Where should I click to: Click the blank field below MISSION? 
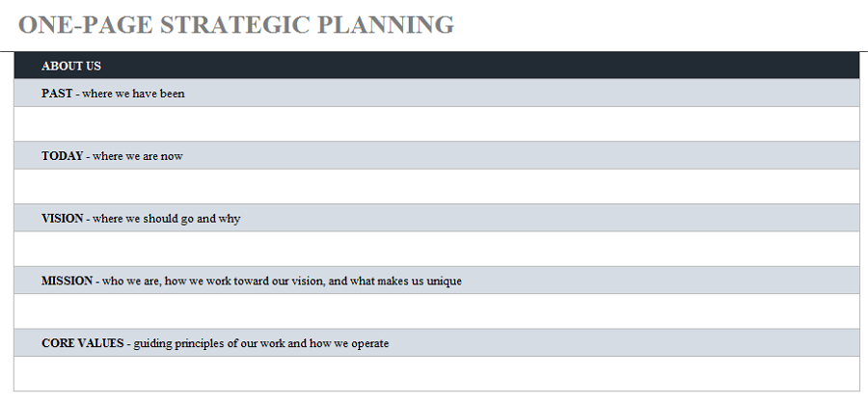pos(437,311)
